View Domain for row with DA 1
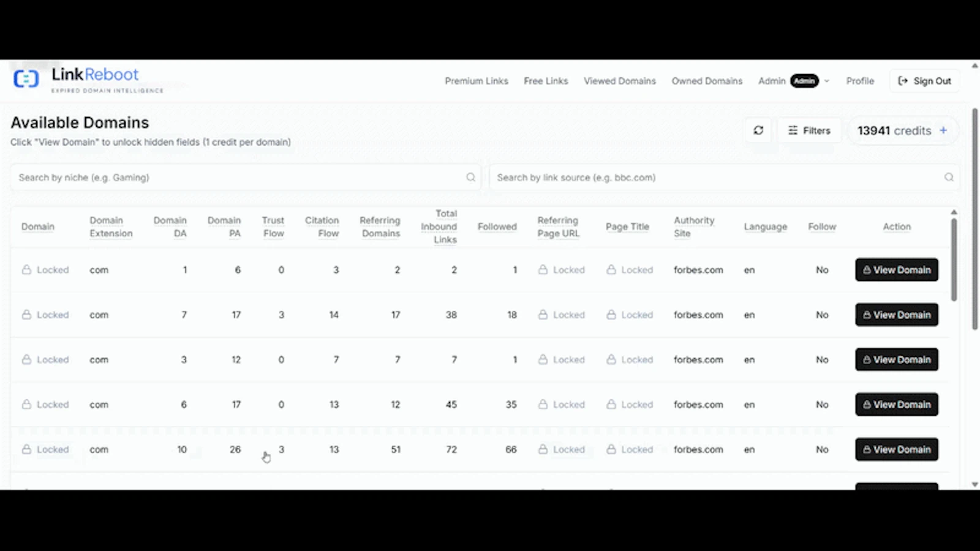The width and height of the screenshot is (980, 551). 897,269
